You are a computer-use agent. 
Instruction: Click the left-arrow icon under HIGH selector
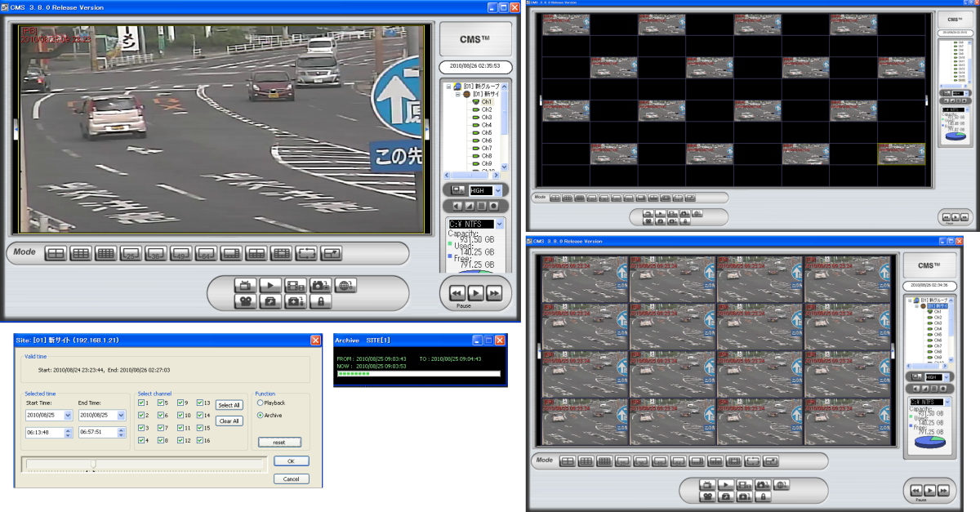coord(457,206)
